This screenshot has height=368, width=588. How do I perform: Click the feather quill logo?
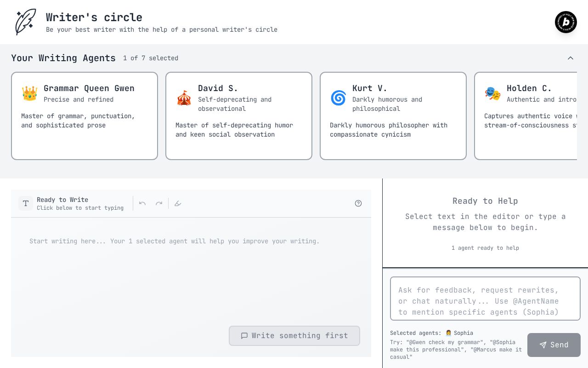coord(26,22)
